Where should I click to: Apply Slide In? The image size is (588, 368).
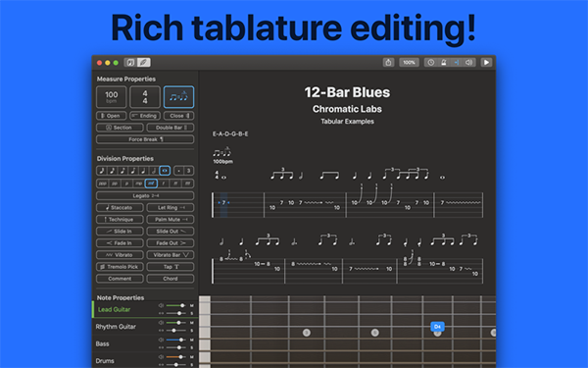pyautogui.click(x=120, y=232)
